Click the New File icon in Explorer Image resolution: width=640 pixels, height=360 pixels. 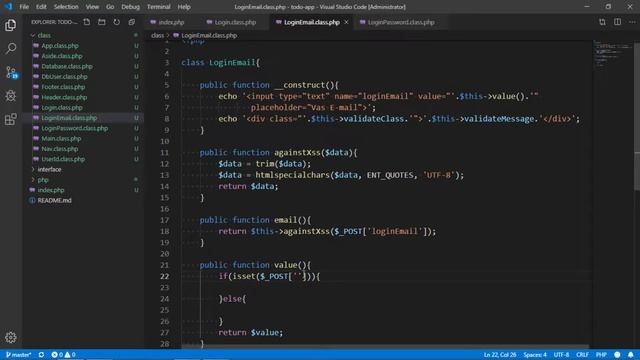pyautogui.click(x=87, y=22)
